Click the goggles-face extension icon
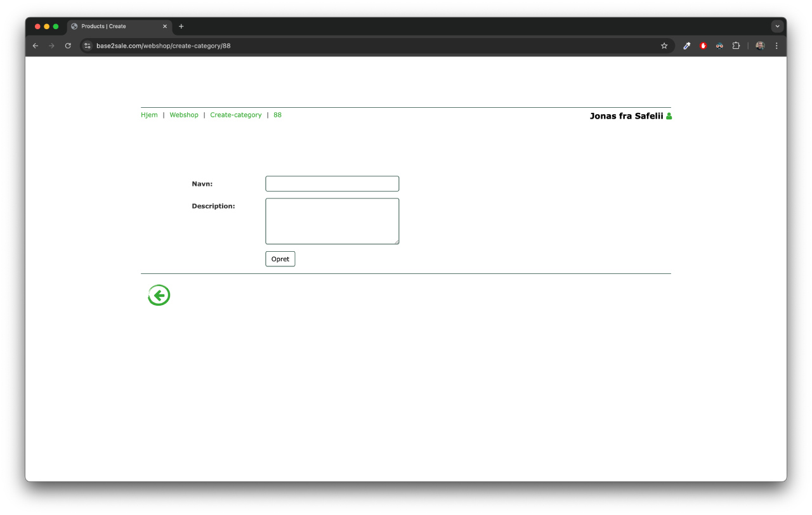The image size is (812, 515). [719, 46]
